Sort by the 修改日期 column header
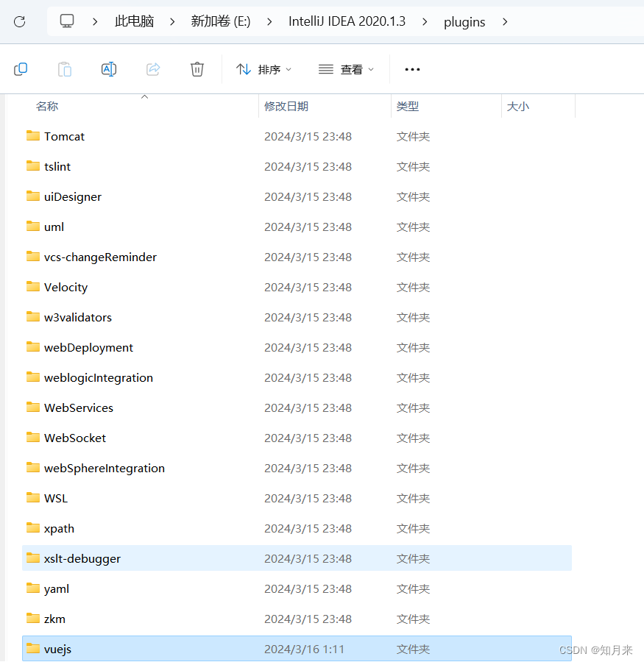644x662 pixels. 286,106
